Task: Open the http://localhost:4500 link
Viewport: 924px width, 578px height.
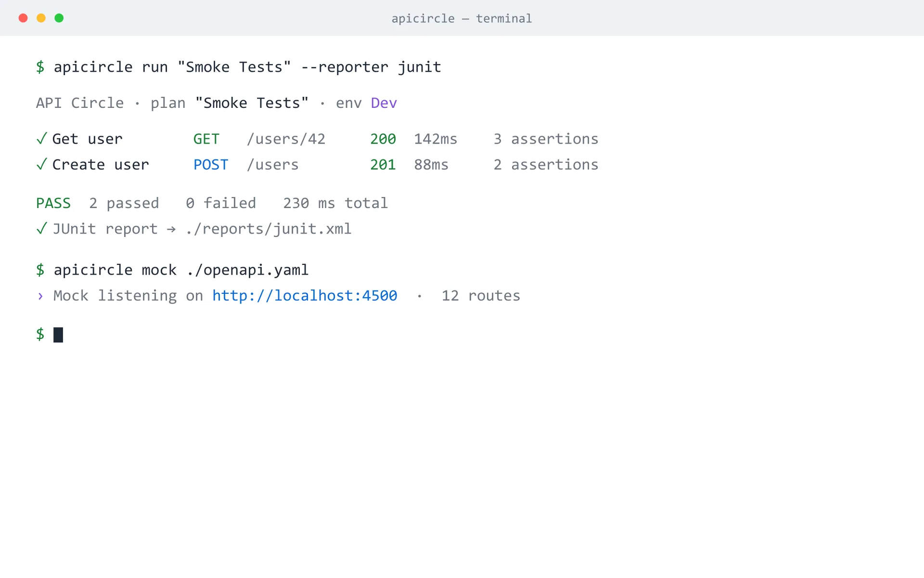Action: click(x=305, y=296)
